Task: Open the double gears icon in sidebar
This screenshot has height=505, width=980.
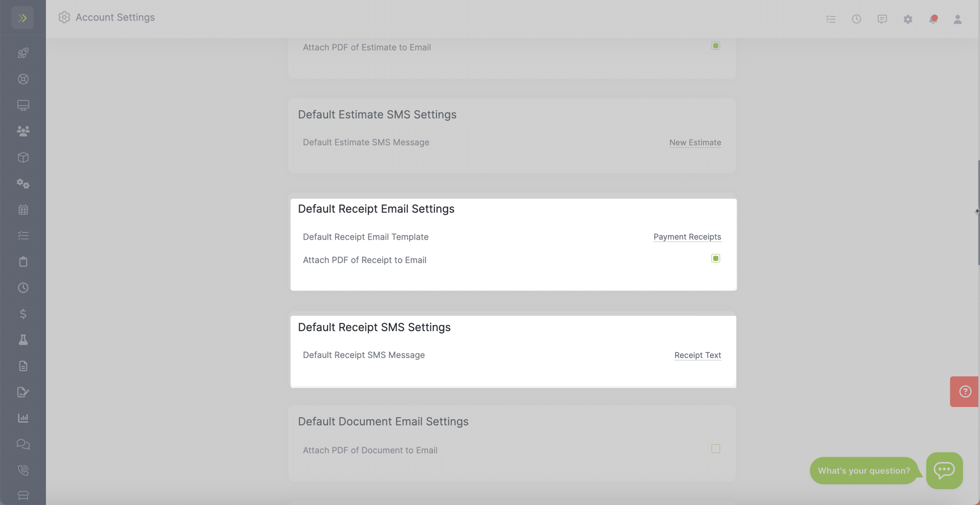Action: coord(23,184)
